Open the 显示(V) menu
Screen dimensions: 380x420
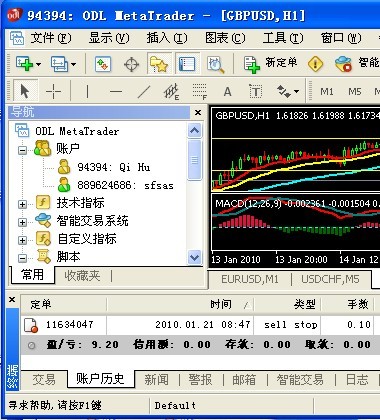tap(109, 38)
